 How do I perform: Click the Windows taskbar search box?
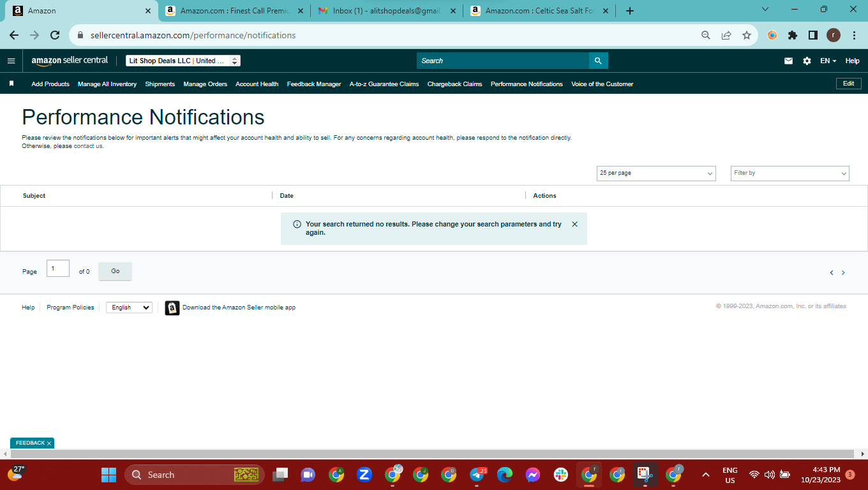(195, 475)
